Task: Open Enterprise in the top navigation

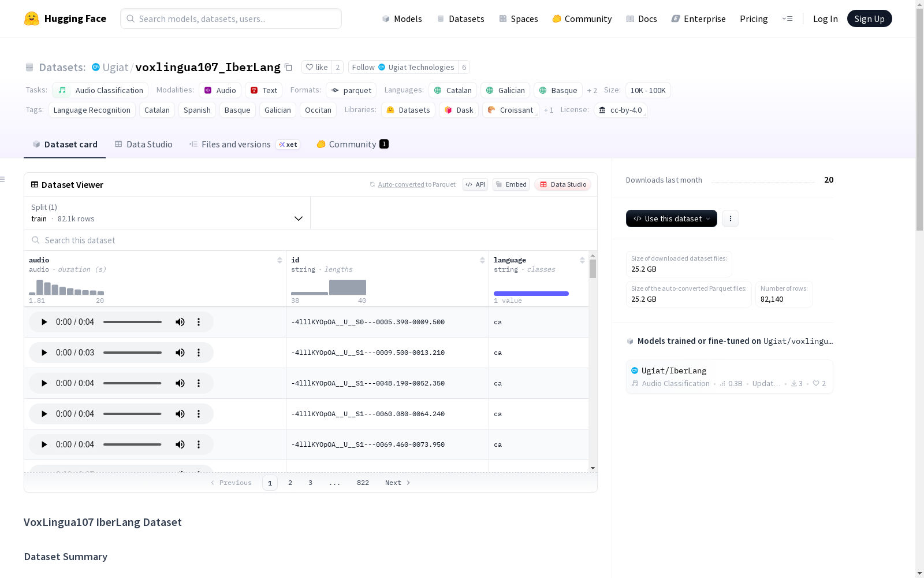Action: [x=699, y=18]
